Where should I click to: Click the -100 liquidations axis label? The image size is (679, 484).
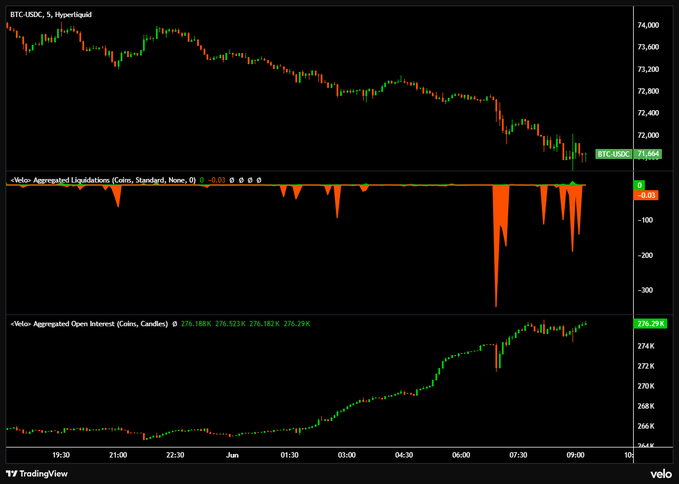(646, 220)
